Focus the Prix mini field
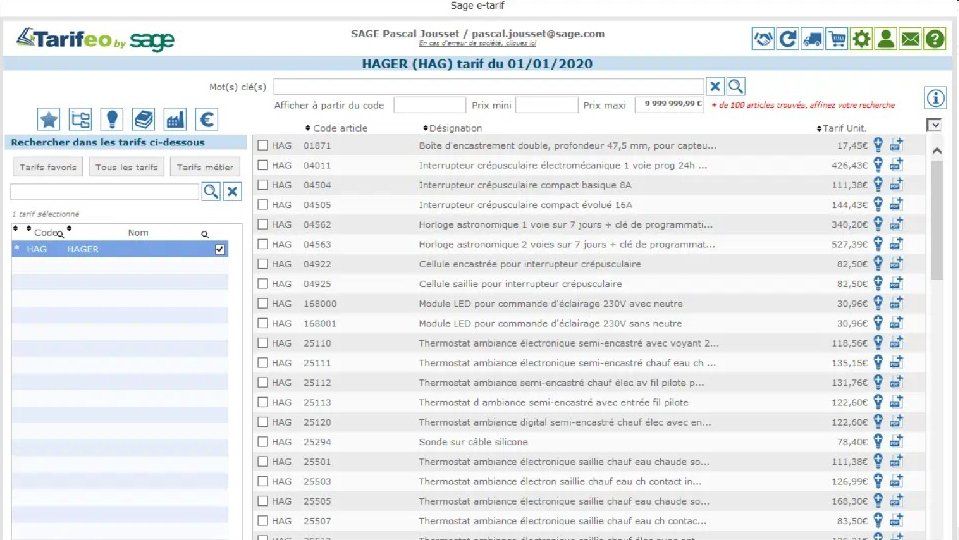 [x=547, y=105]
